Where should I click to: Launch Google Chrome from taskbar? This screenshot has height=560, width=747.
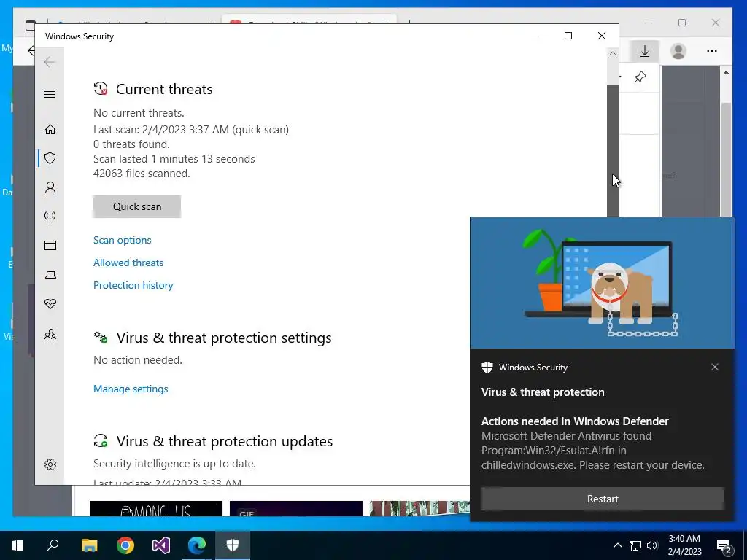pyautogui.click(x=125, y=545)
